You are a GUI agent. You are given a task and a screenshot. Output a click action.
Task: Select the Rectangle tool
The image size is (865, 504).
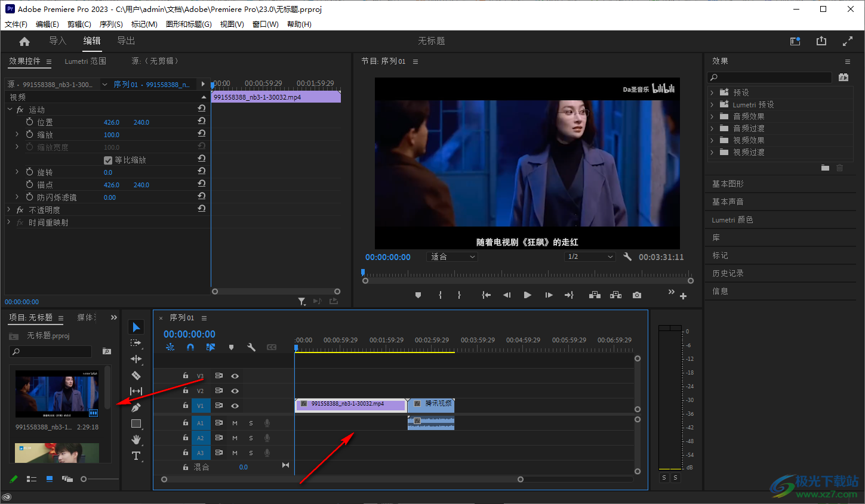(136, 423)
